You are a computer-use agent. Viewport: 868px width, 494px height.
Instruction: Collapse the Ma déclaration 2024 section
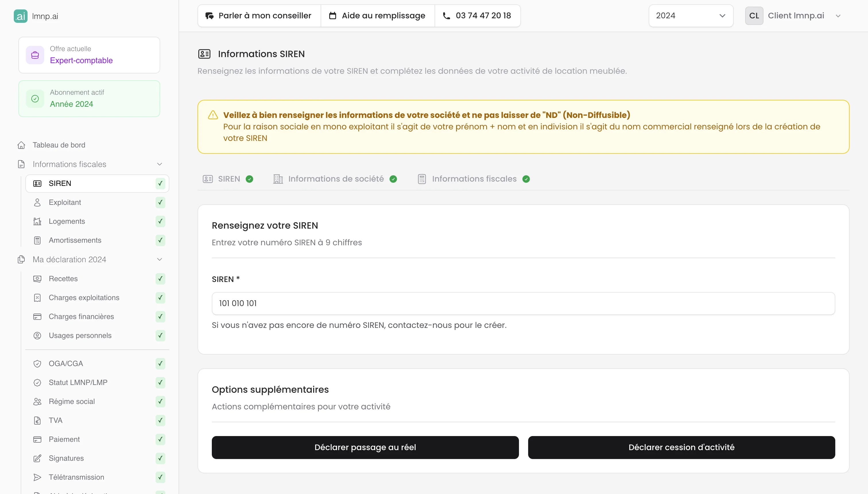159,259
